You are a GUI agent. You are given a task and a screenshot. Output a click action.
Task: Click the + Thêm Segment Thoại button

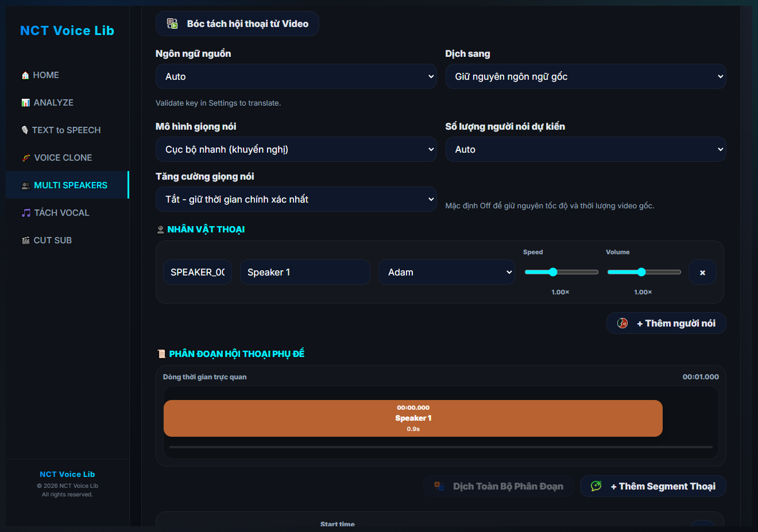(653, 486)
